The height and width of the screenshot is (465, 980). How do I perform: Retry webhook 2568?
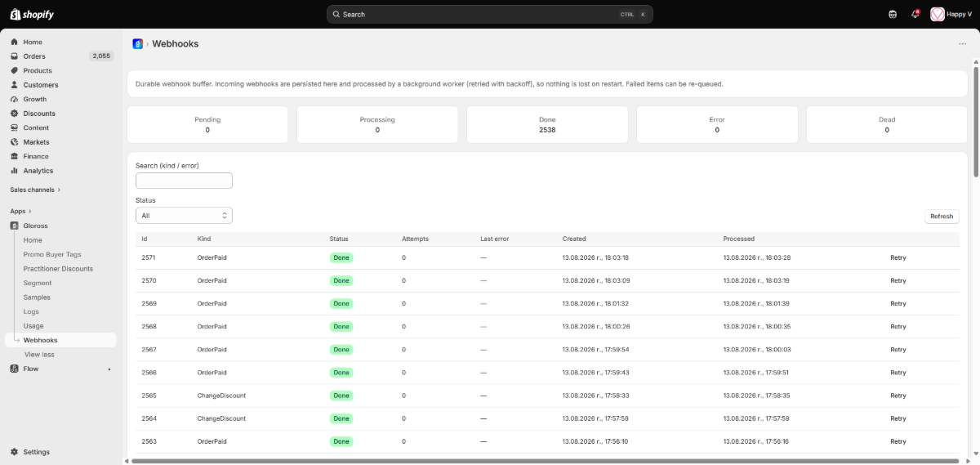[898, 326]
